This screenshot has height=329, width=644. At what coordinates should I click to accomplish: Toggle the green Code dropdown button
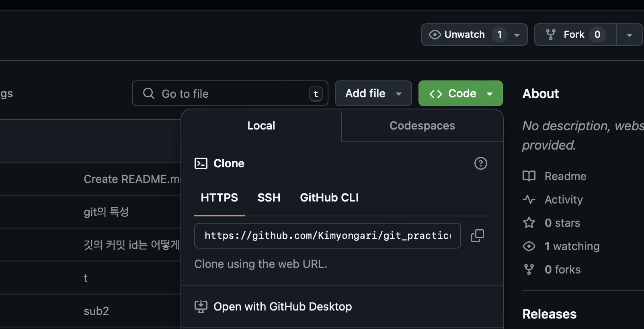461,93
